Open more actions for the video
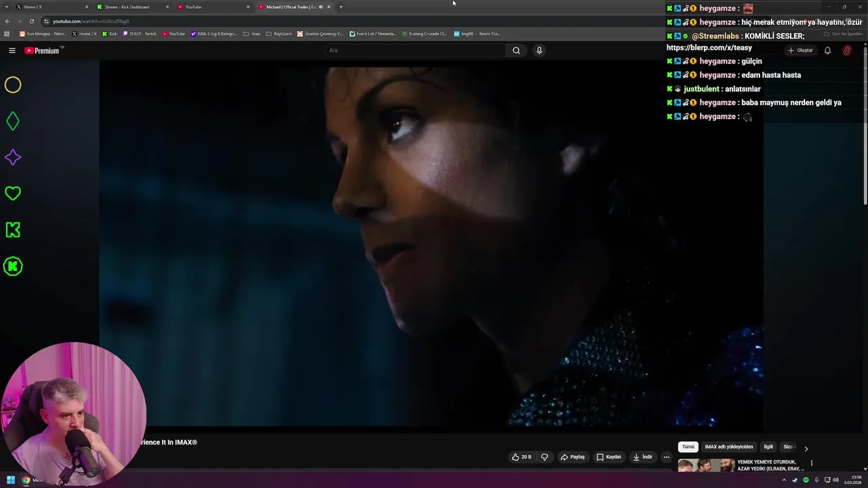 [x=666, y=457]
